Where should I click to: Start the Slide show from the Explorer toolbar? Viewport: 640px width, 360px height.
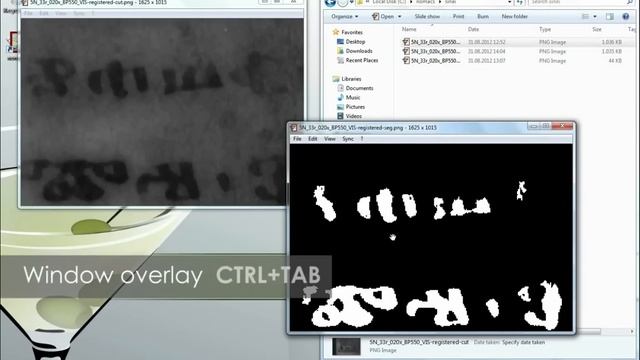(427, 16)
